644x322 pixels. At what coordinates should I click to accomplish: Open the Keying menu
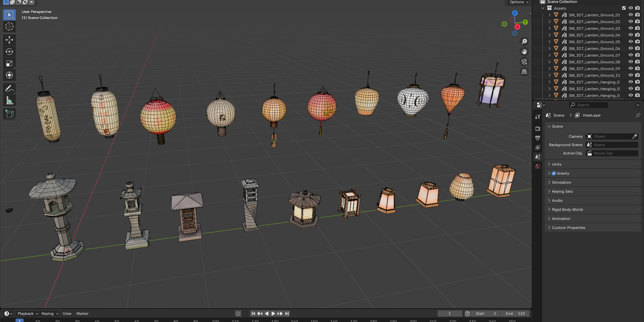coord(49,313)
